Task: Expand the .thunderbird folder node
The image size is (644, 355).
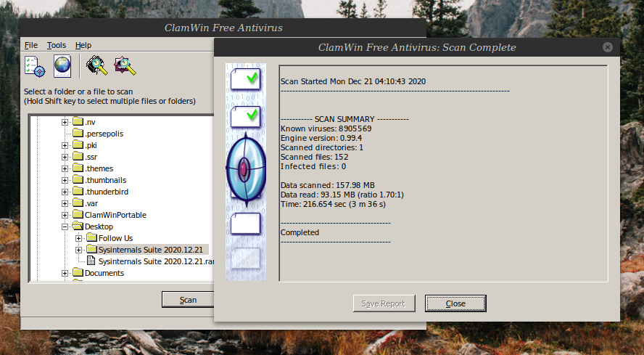Action: (x=65, y=192)
